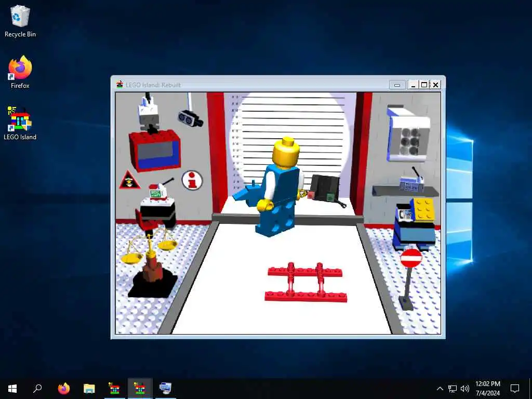This screenshot has height=399, width=532.
Task: Open the Recycle Bin desktop icon
Action: (20, 21)
